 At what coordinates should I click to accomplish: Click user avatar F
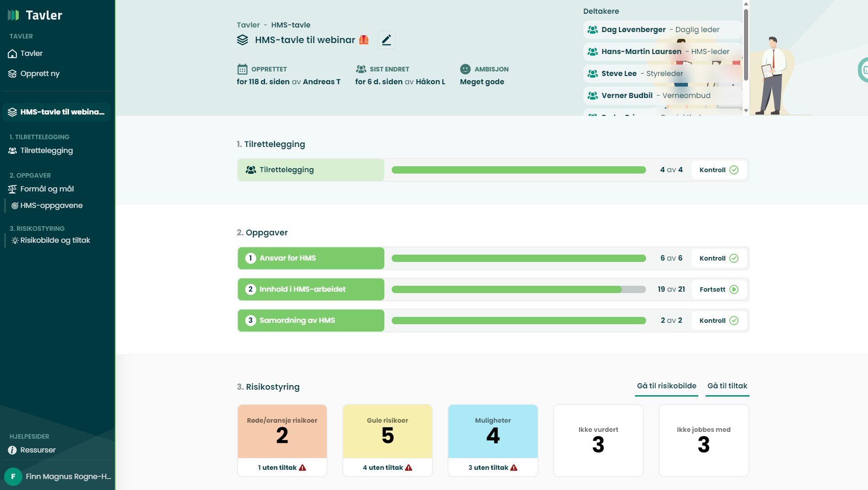(x=13, y=477)
